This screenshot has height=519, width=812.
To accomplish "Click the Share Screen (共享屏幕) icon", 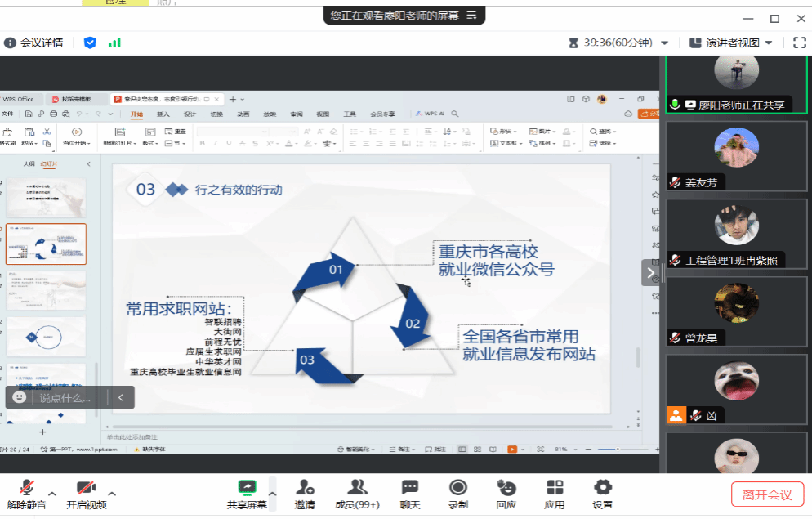I will pos(247,489).
